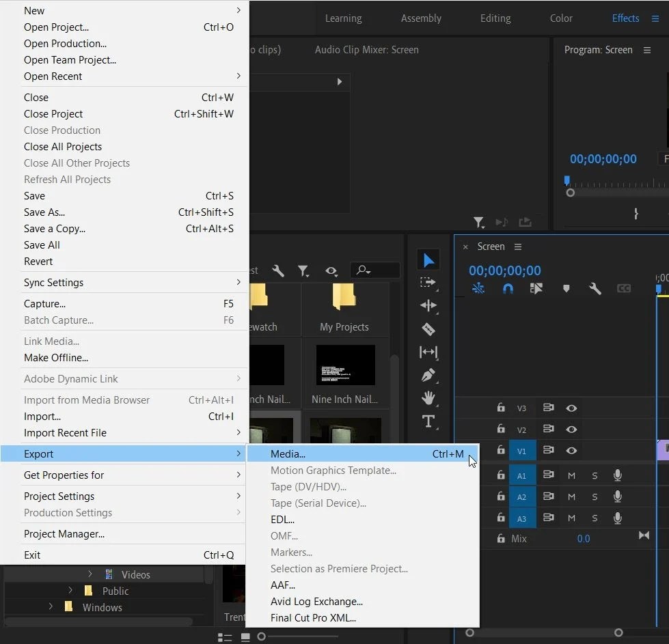Select the Hand tool
Screen dimensions: 669x644
click(428, 398)
